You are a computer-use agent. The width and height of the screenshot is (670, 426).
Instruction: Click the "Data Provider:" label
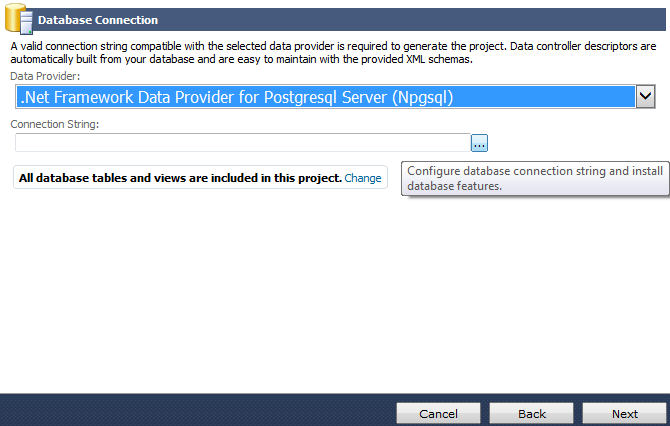coord(44,76)
